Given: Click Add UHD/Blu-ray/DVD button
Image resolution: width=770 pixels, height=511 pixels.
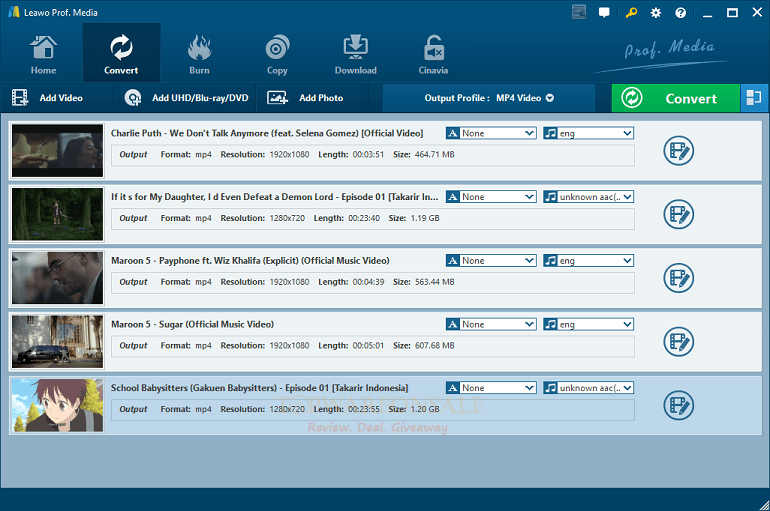Looking at the screenshot, I should (x=186, y=98).
